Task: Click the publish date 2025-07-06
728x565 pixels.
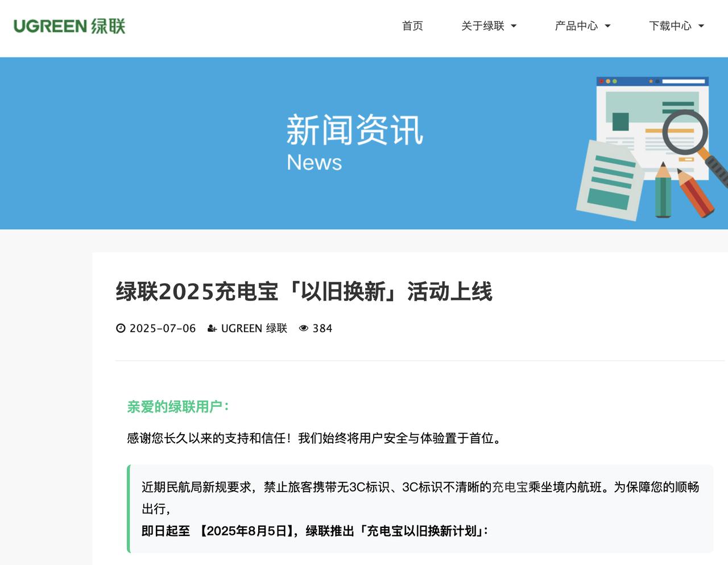Action: (163, 328)
